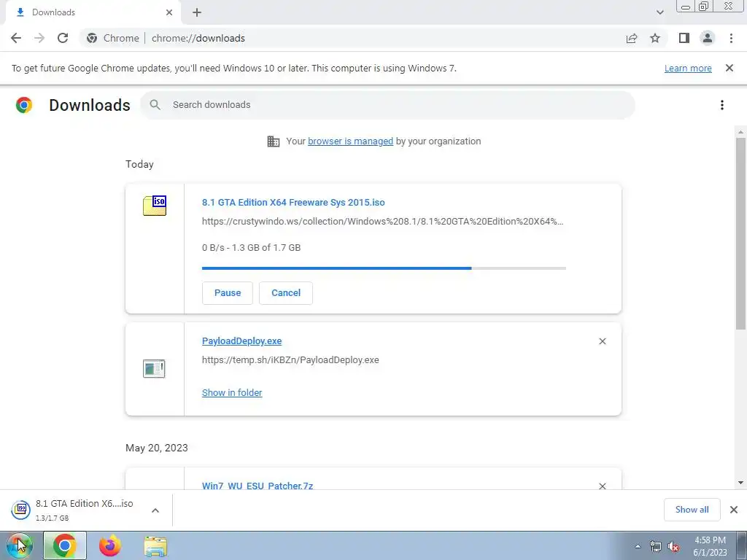Viewport: 747px width, 560px height.
Task: Click the Today section heading
Action: [139, 164]
